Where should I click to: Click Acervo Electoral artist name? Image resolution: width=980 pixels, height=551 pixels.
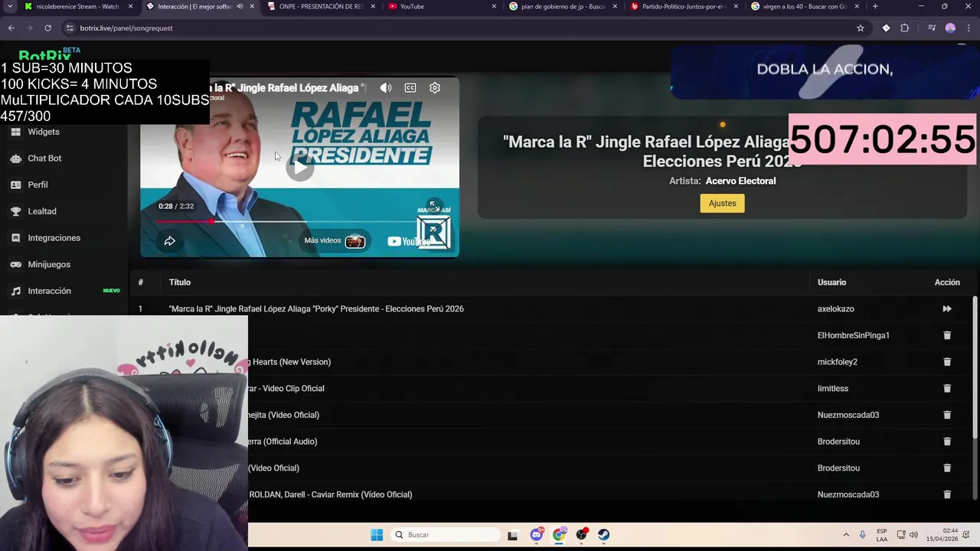[740, 181]
